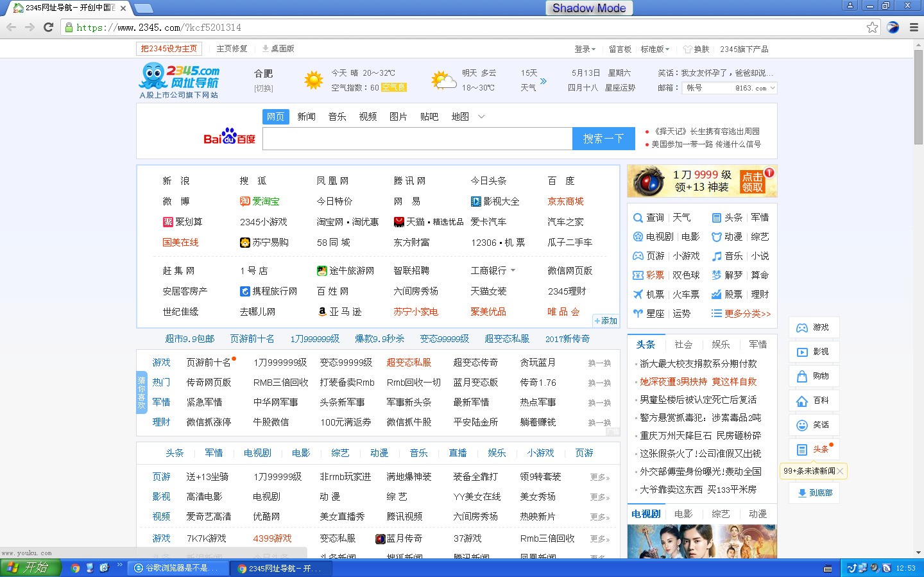This screenshot has height=577, width=924.
Task: Click the blue globe extension icon
Action: pyautogui.click(x=893, y=27)
